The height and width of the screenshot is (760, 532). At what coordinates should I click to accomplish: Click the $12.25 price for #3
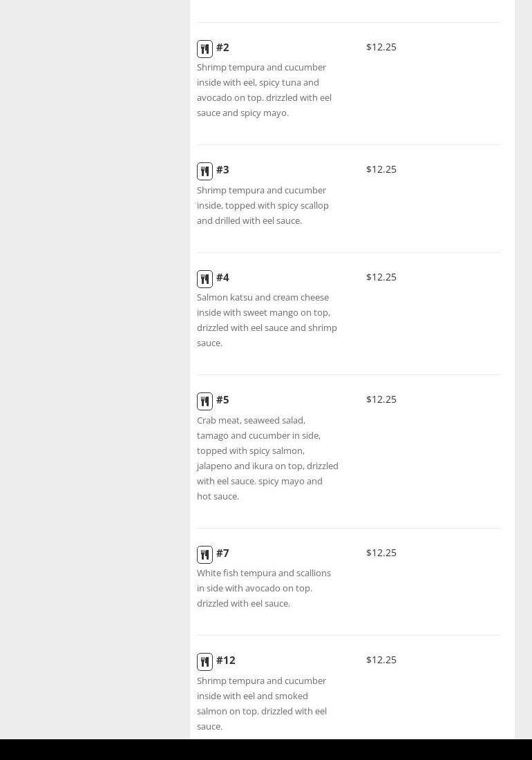click(x=381, y=169)
